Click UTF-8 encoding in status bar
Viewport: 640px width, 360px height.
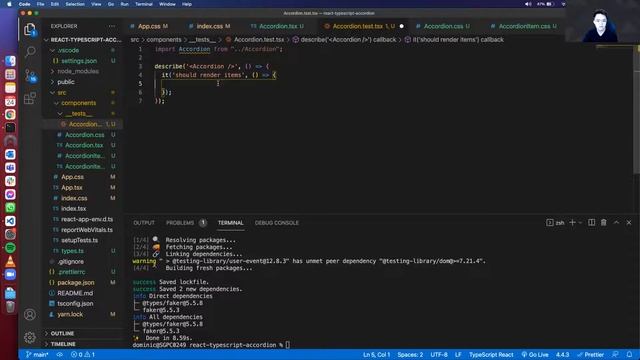pyautogui.click(x=439, y=354)
